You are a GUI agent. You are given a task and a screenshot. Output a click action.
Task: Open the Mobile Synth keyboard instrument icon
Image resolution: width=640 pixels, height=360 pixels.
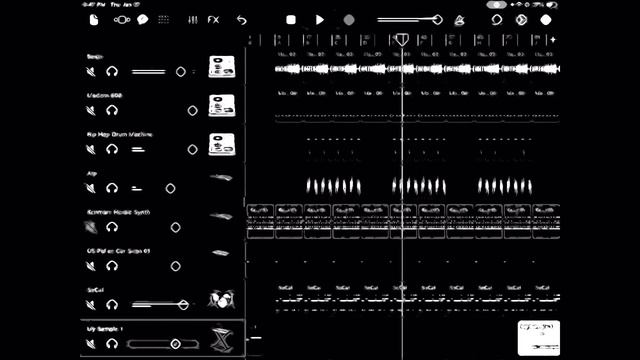pos(221,216)
